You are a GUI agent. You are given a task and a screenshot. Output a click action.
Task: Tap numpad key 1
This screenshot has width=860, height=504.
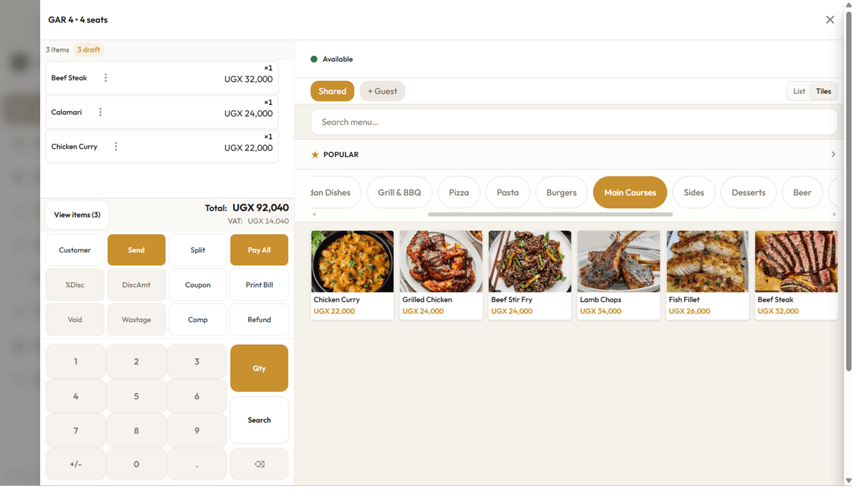(x=76, y=361)
